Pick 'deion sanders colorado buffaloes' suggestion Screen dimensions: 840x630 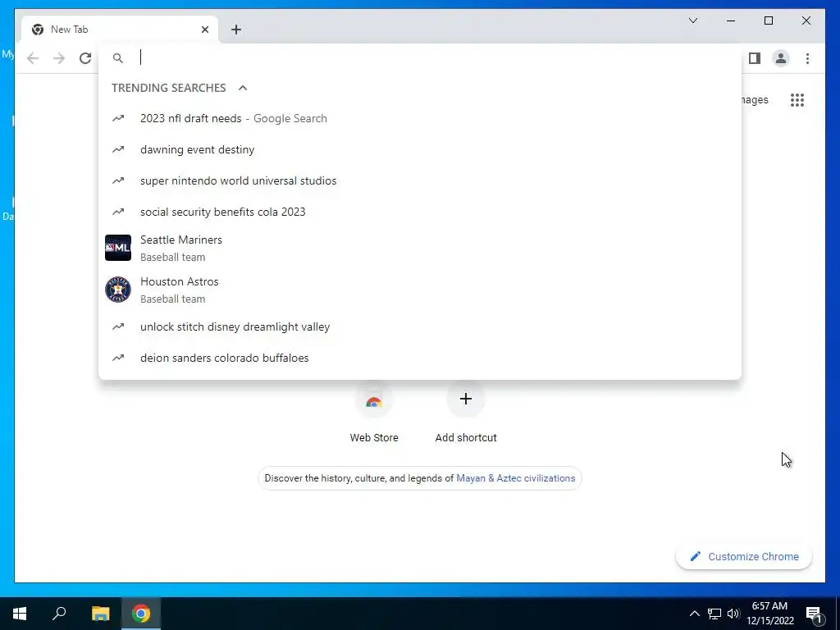(x=420, y=358)
